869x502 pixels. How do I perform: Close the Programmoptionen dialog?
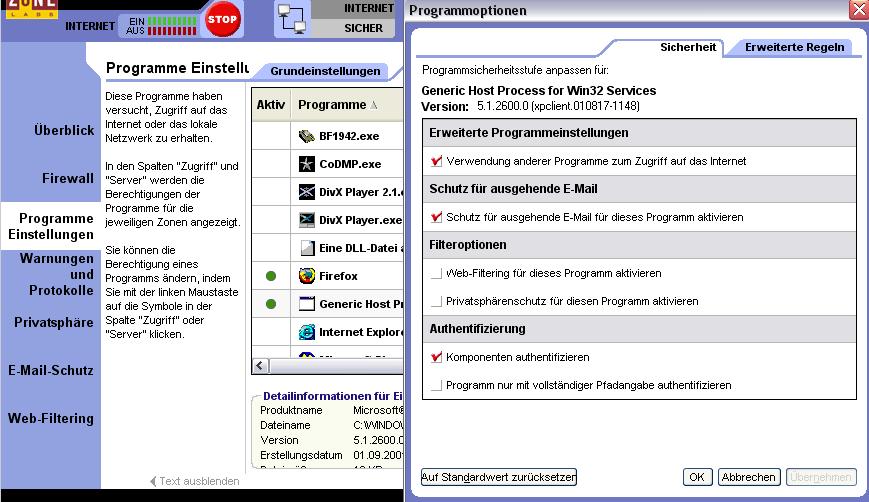[x=859, y=10]
